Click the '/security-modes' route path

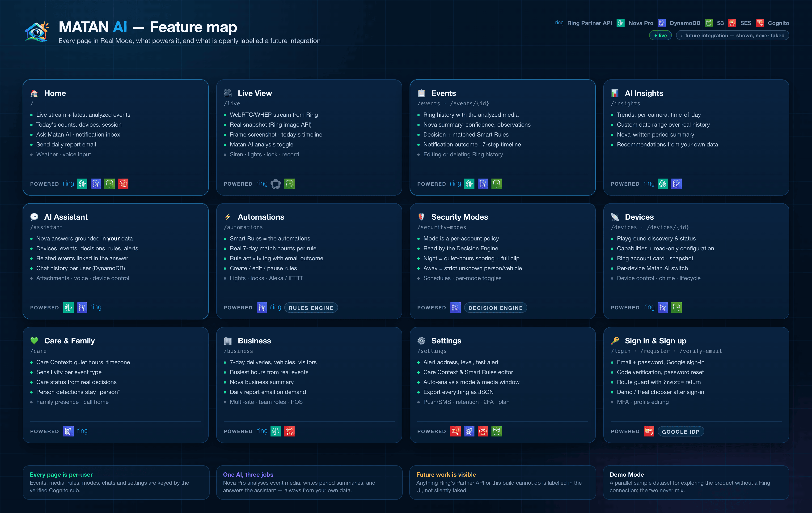click(442, 227)
